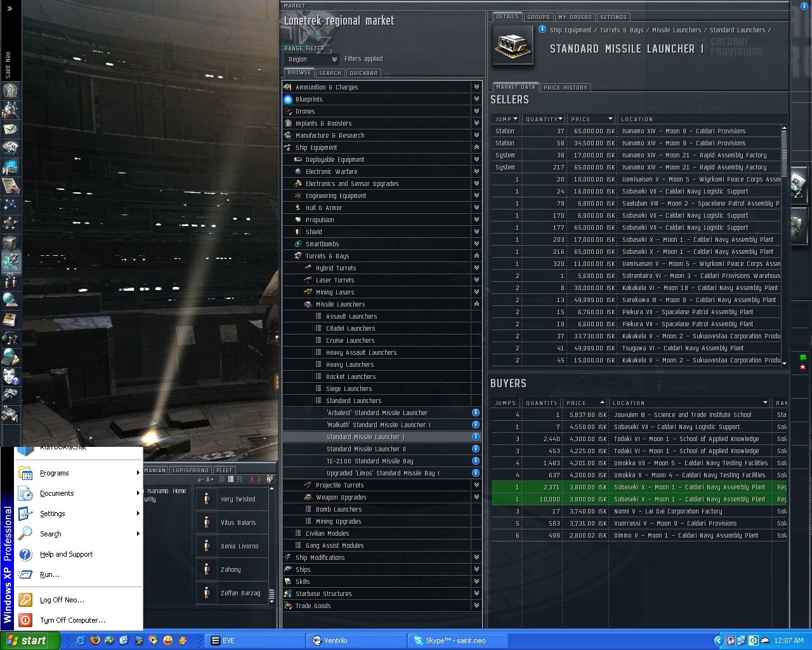Click the Windows start button
Viewport: 812px width, 650px height.
pos(30,640)
